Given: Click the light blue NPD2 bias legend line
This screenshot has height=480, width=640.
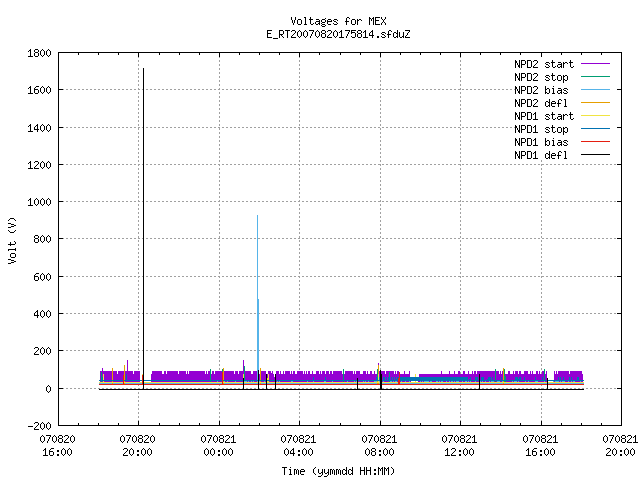Looking at the screenshot, I should tap(595, 89).
